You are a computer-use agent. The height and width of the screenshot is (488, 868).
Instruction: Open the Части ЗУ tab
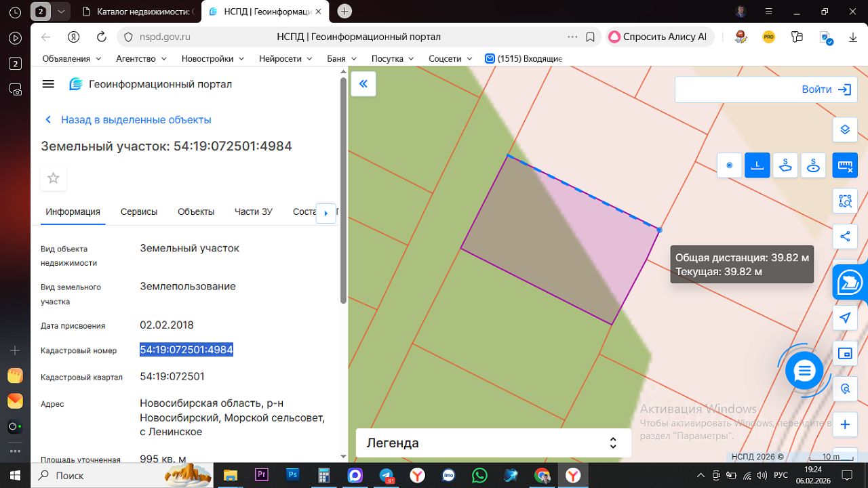[254, 211]
